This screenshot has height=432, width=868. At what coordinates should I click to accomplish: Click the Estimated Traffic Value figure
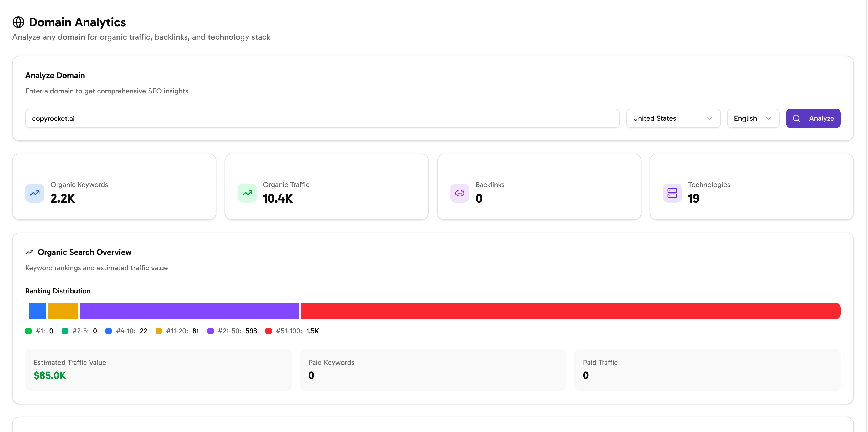click(x=49, y=375)
